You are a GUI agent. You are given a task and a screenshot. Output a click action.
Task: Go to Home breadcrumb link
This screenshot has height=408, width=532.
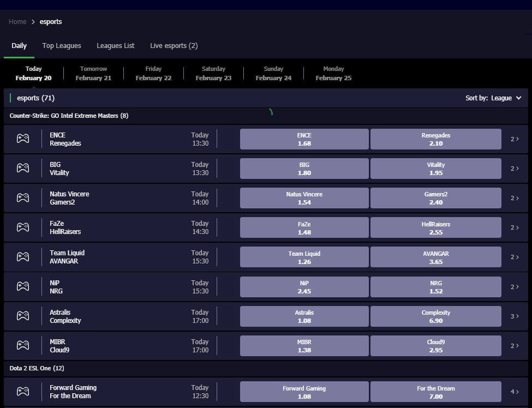pyautogui.click(x=17, y=22)
